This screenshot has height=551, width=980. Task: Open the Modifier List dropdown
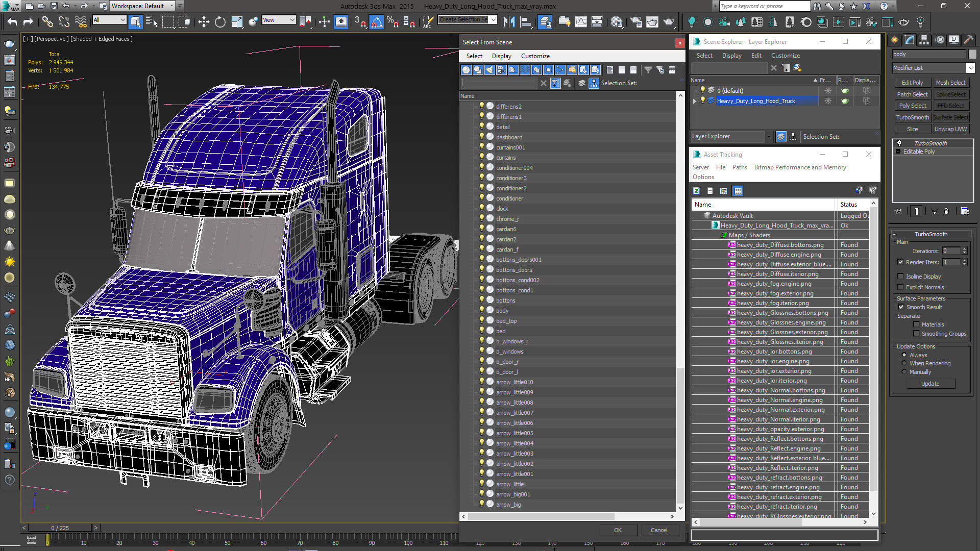[970, 68]
